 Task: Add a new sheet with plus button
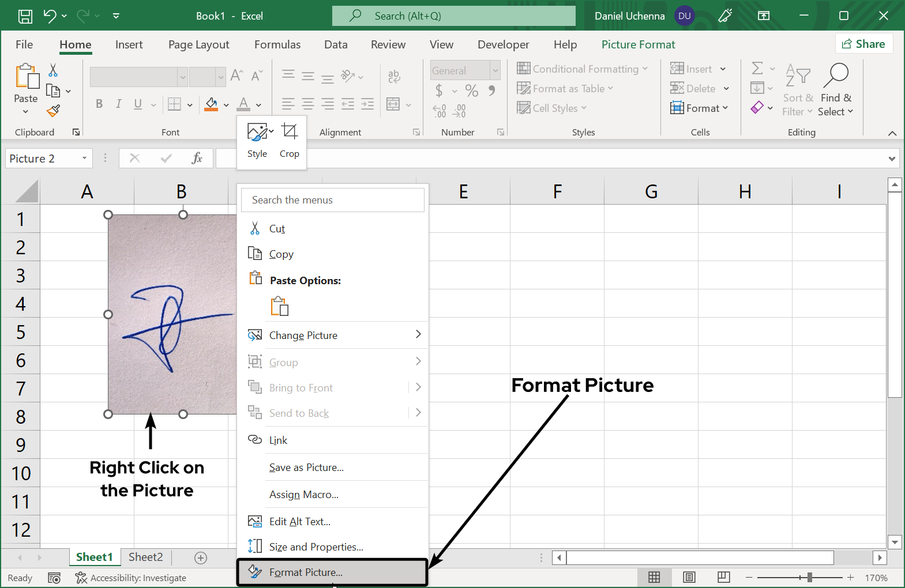201,557
